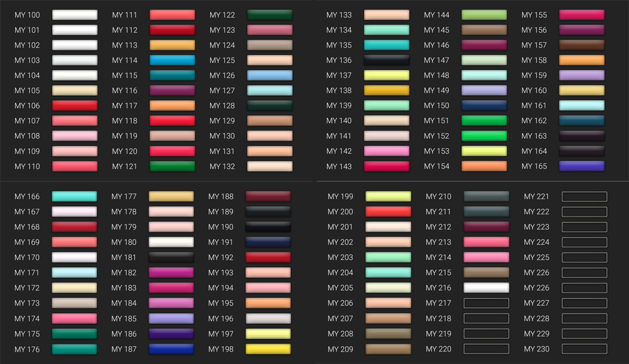
Task: Click the "MY 104" label text
Action: (x=28, y=75)
